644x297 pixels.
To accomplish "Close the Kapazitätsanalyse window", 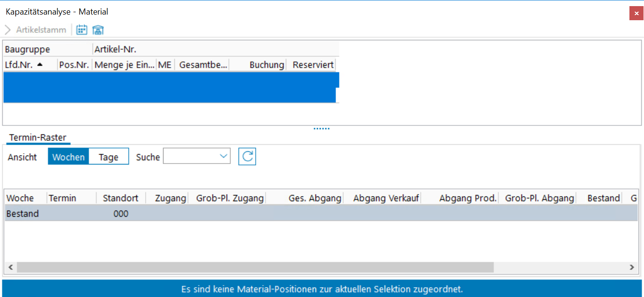I will click(636, 13).
